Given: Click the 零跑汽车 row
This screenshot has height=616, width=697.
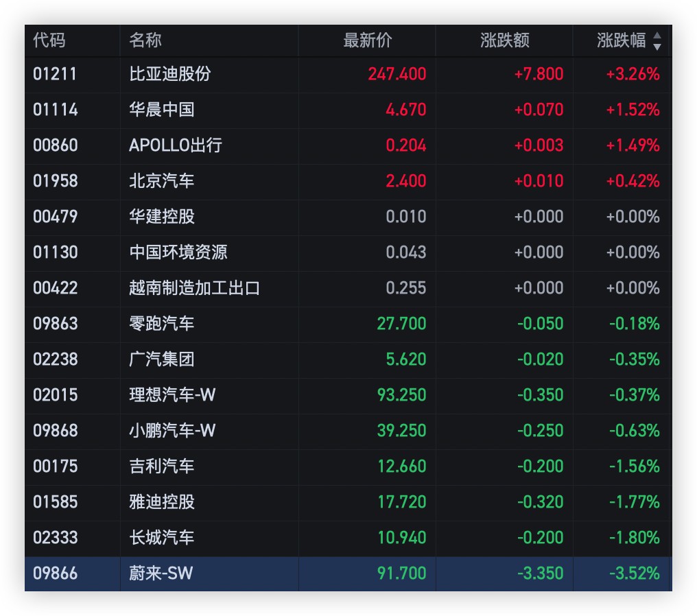Looking at the screenshot, I should 162,324.
